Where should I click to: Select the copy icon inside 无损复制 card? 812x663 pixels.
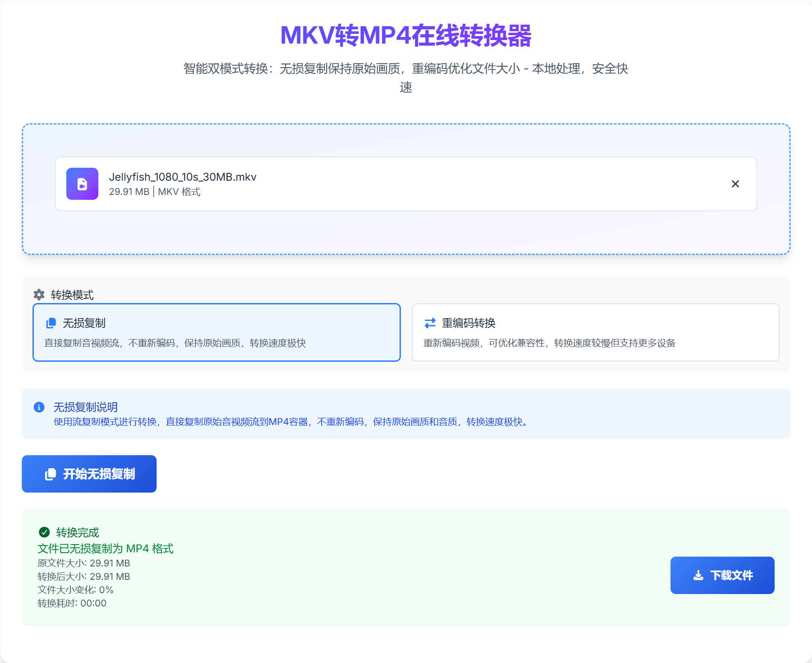click(x=51, y=323)
